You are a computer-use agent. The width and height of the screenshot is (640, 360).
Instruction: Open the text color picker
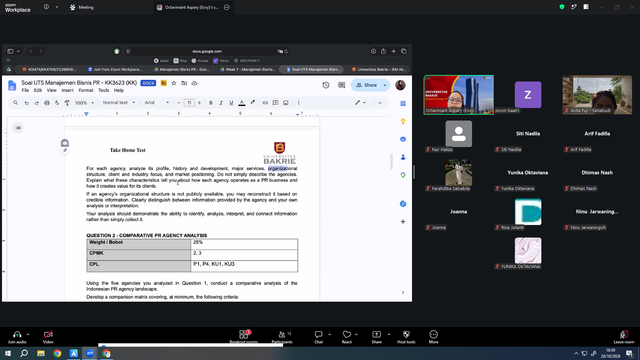click(242, 103)
